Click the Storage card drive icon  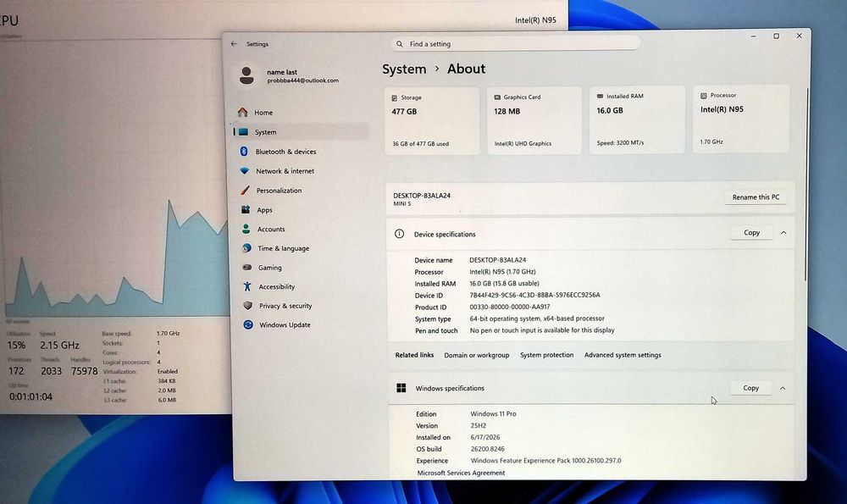(x=395, y=97)
